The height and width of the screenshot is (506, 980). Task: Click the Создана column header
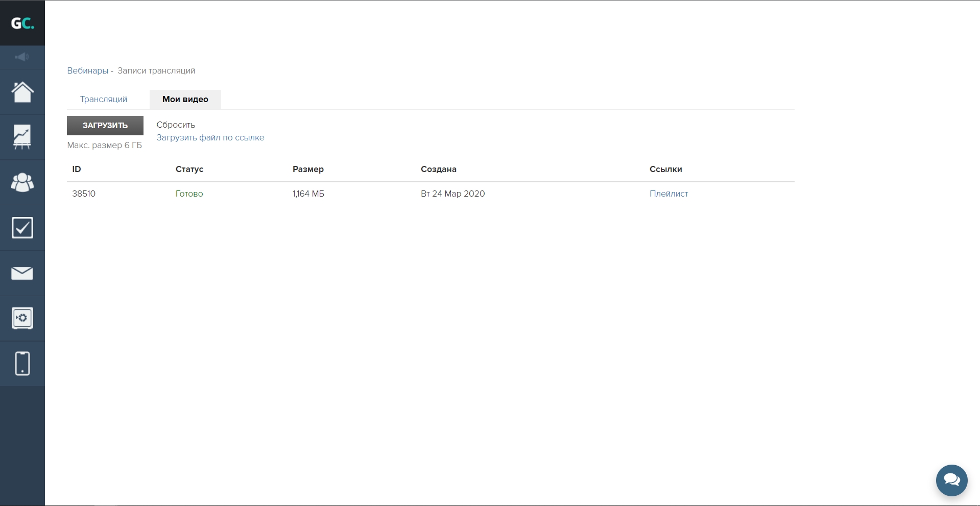[x=438, y=169]
